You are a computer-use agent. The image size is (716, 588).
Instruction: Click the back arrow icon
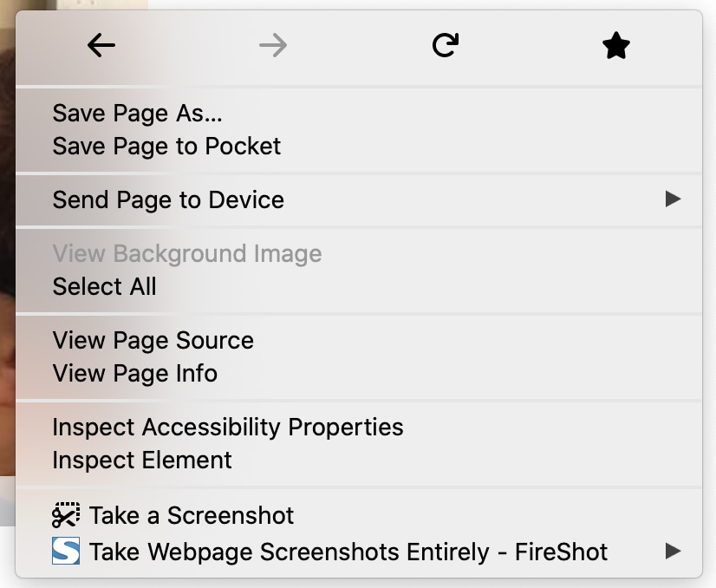point(101,46)
